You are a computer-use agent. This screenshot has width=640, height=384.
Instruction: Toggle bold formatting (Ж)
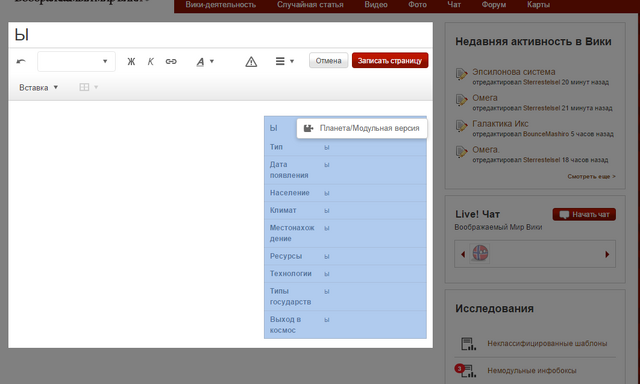coord(131,62)
